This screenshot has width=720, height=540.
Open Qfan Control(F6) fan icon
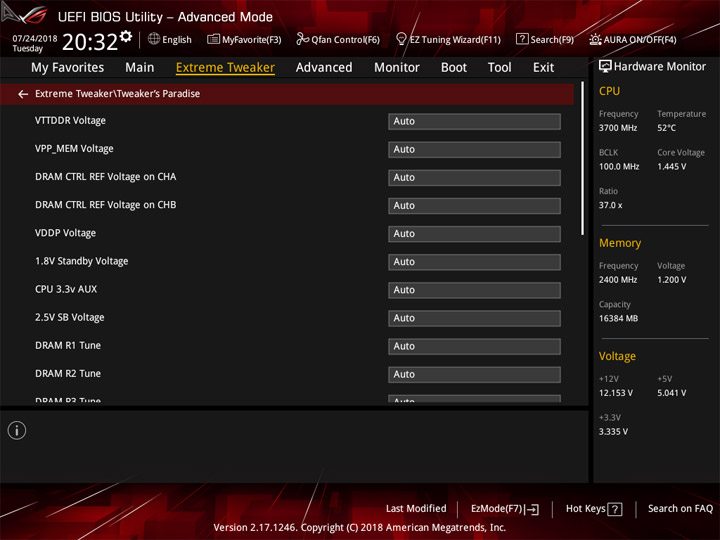302,39
